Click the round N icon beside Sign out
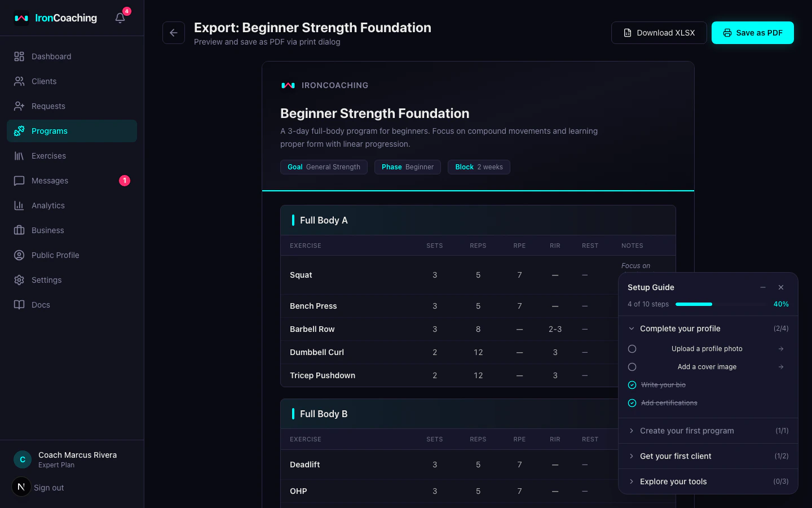 pos(21,487)
